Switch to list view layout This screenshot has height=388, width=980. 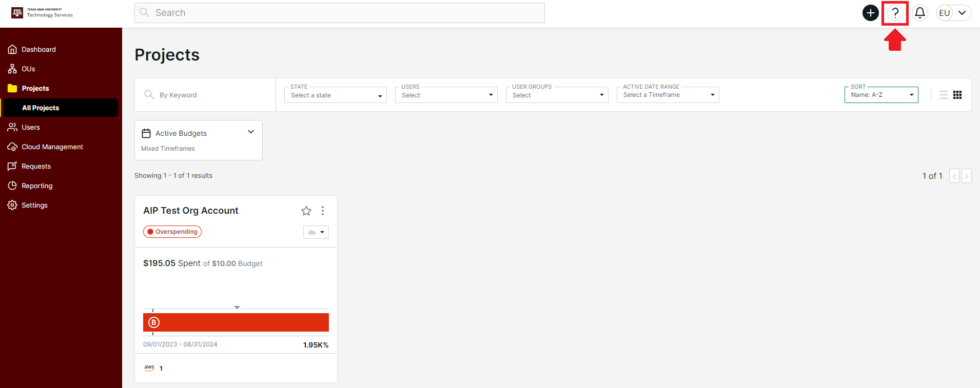[943, 95]
